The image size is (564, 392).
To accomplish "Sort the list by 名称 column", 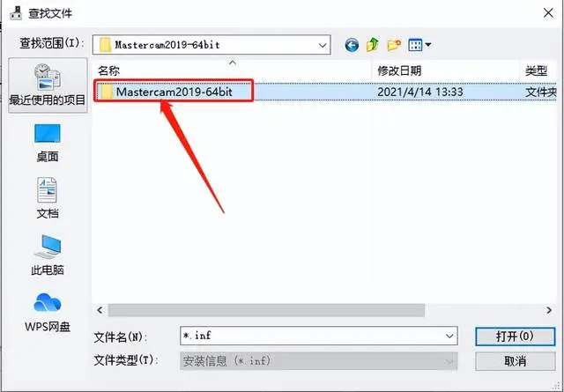I will click(x=233, y=70).
